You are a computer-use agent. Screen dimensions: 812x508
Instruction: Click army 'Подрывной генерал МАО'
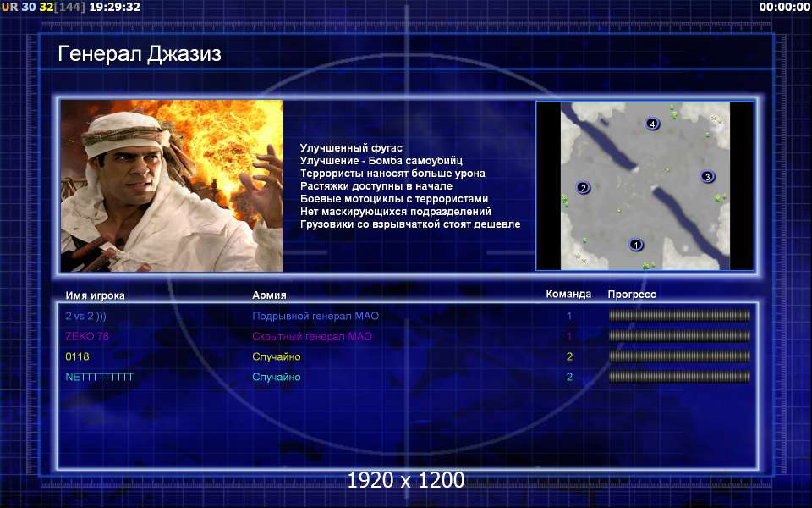[315, 316]
